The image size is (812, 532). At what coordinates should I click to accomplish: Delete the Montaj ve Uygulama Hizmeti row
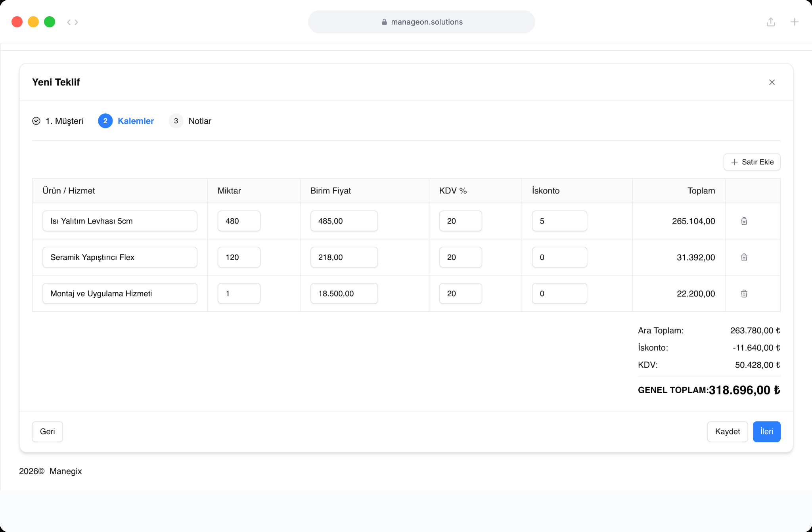click(x=744, y=294)
